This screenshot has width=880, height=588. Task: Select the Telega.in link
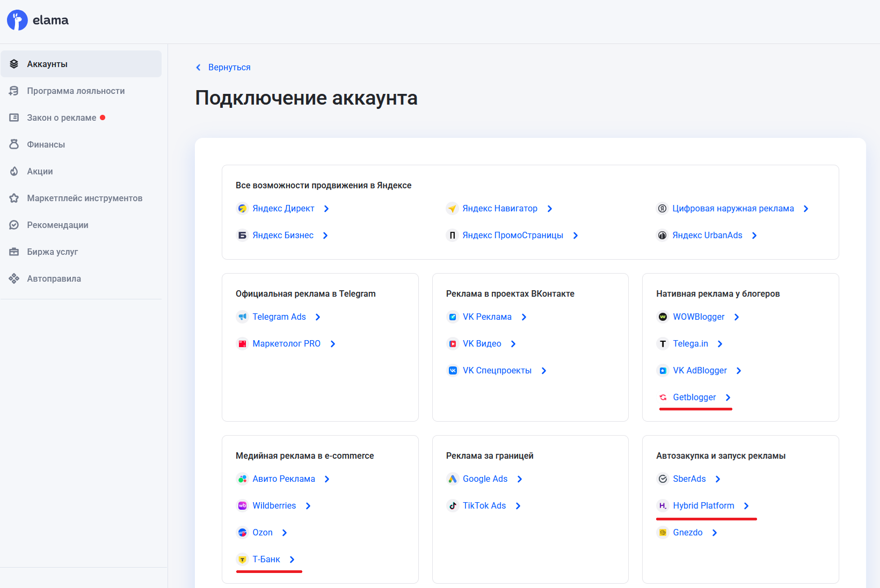pyautogui.click(x=690, y=344)
